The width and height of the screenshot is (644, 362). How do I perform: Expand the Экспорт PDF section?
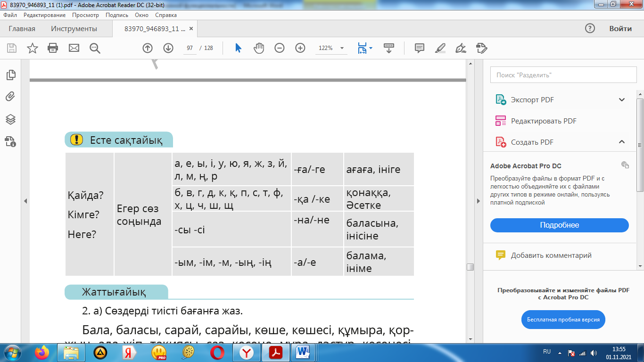coord(622,100)
